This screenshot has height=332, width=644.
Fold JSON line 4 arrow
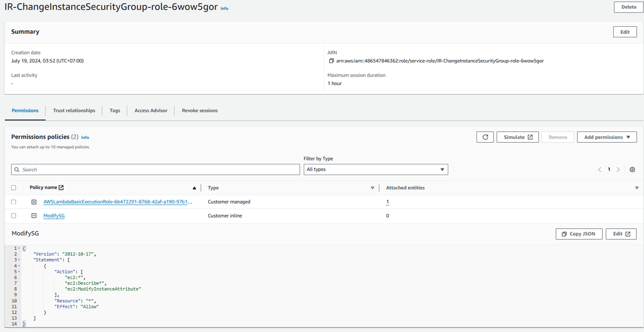pos(19,265)
